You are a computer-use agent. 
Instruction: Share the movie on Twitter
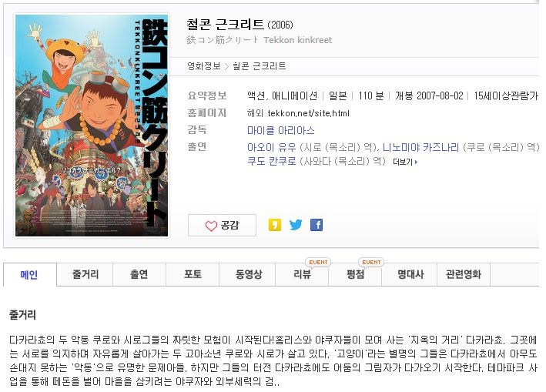tap(296, 225)
